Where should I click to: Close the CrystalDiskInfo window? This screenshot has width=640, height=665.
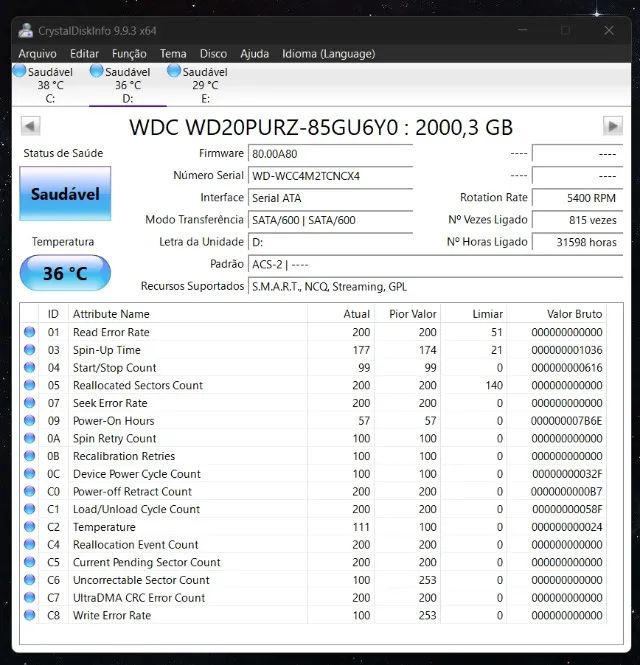(609, 31)
